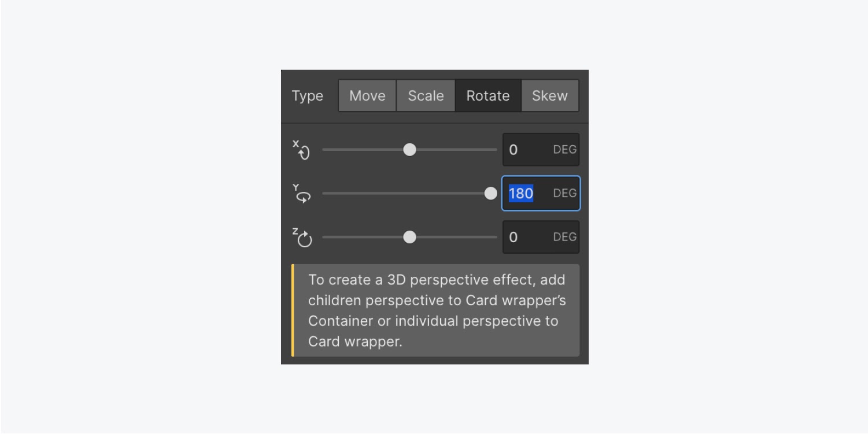This screenshot has width=868, height=434.
Task: Switch to the Skew transform type
Action: (549, 96)
